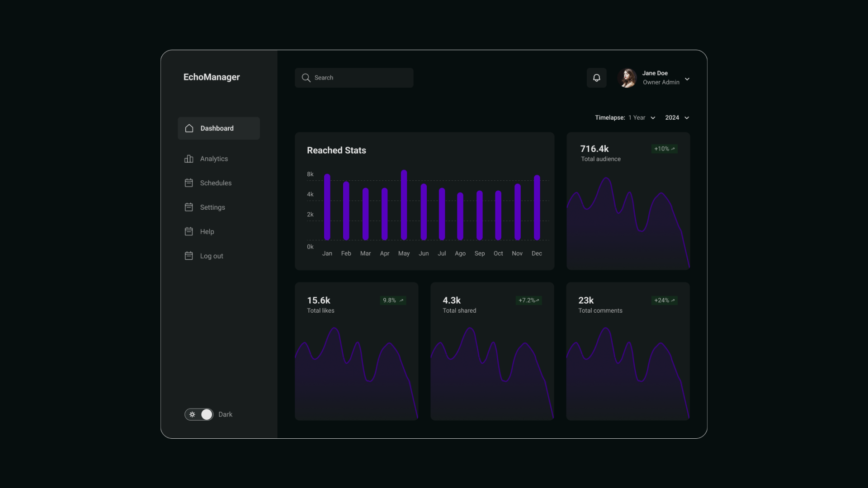Click the notification bell icon
This screenshot has height=488, width=868.
point(597,77)
